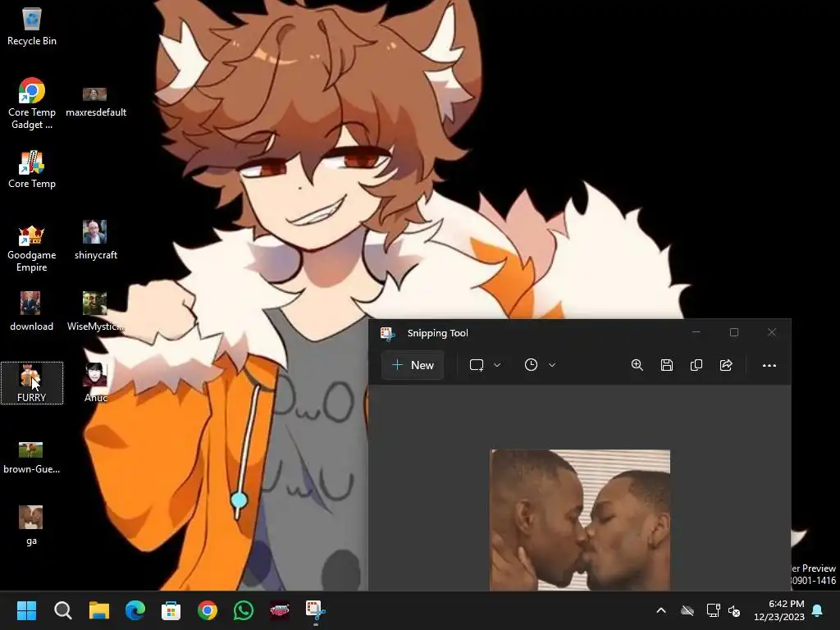The image size is (840, 630).
Task: Maximize the Snipping Tool window
Action: [734, 333]
